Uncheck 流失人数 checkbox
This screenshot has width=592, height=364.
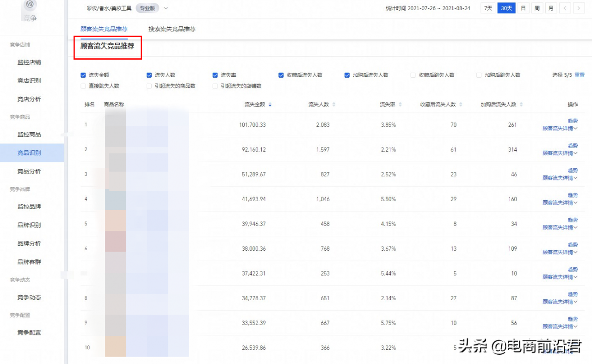point(149,75)
